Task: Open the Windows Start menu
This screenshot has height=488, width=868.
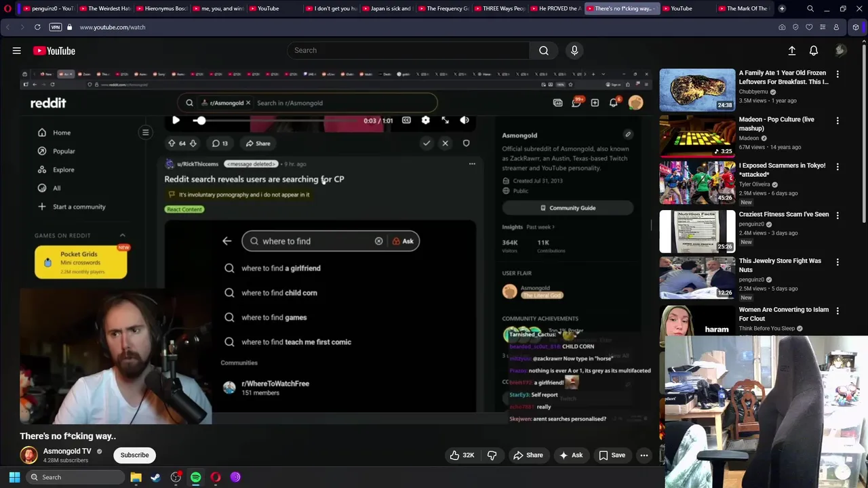Action: pos(14,477)
